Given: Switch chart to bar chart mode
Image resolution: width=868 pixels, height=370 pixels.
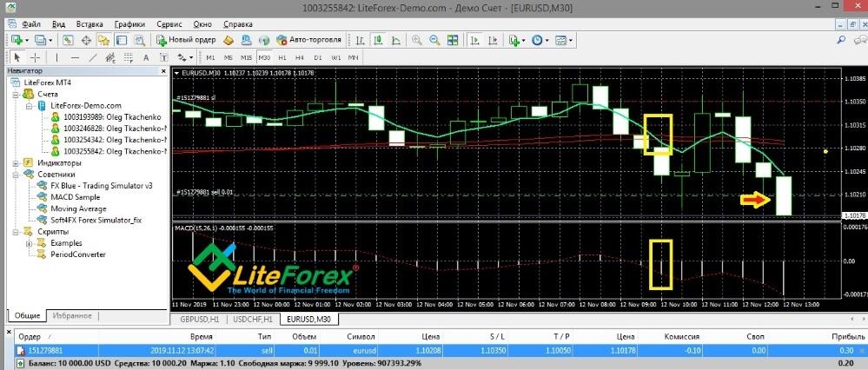Looking at the screenshot, I should 361,40.
